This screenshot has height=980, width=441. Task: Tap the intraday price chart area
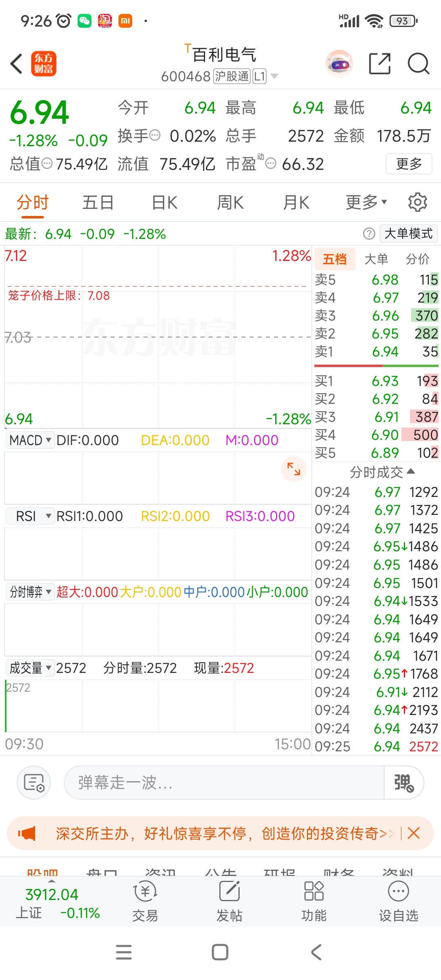tap(158, 337)
